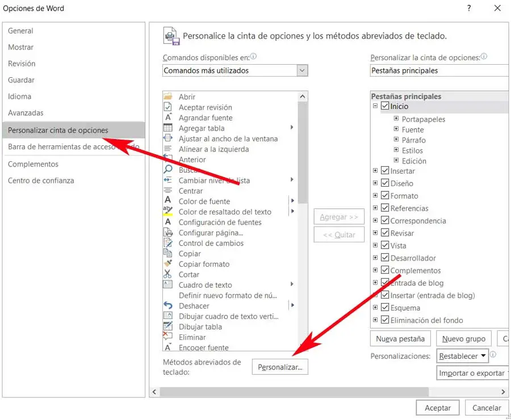Image resolution: width=511 pixels, height=420 pixels.
Task: Click the Centrar alignment icon
Action: point(167,190)
